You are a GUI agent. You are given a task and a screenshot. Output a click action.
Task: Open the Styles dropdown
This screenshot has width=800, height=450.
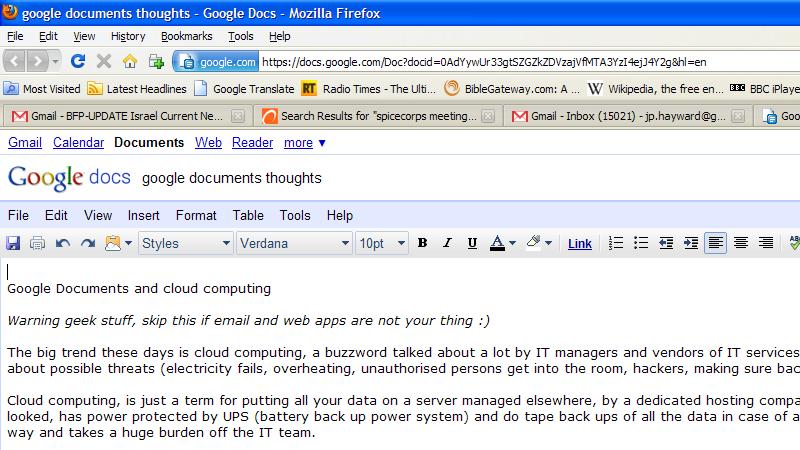point(184,243)
